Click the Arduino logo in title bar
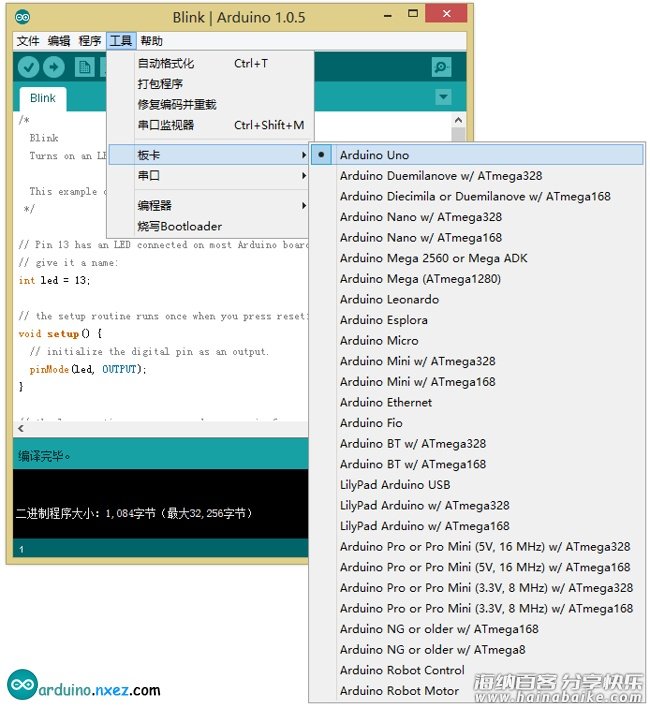The height and width of the screenshot is (708, 650). click(23, 18)
